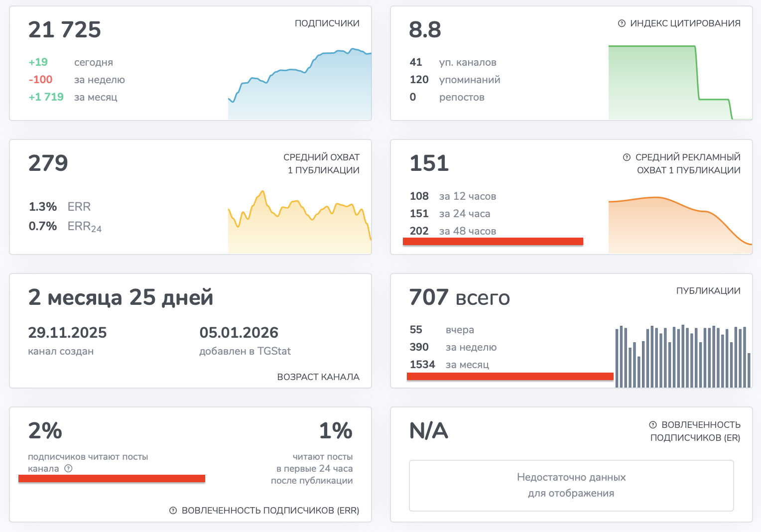Click the yellow average reach chart
761x532 pixels.
pyautogui.click(x=299, y=224)
